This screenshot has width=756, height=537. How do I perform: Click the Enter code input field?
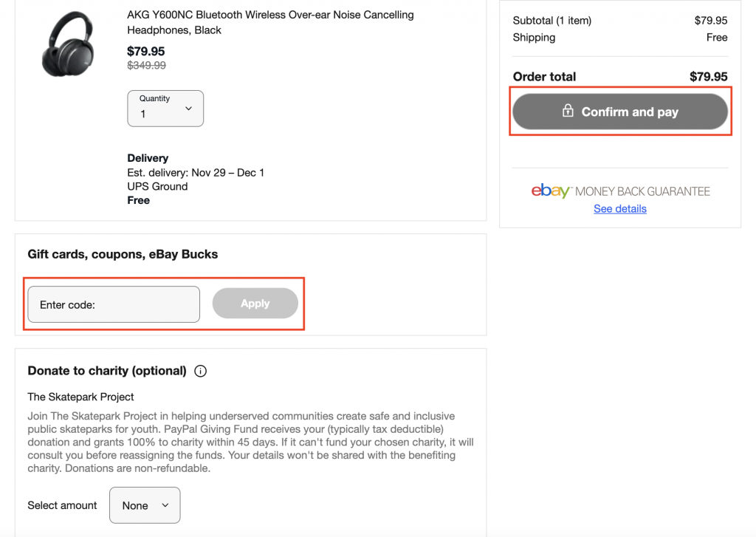[x=114, y=304]
